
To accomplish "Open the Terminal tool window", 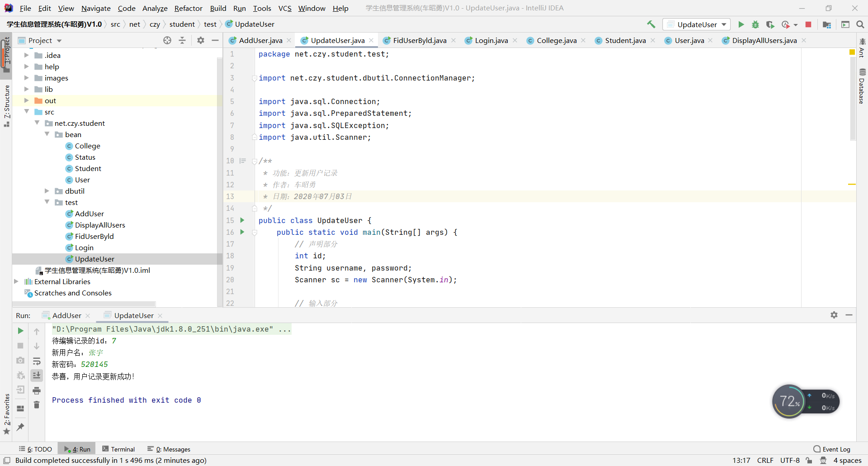I will [118, 449].
